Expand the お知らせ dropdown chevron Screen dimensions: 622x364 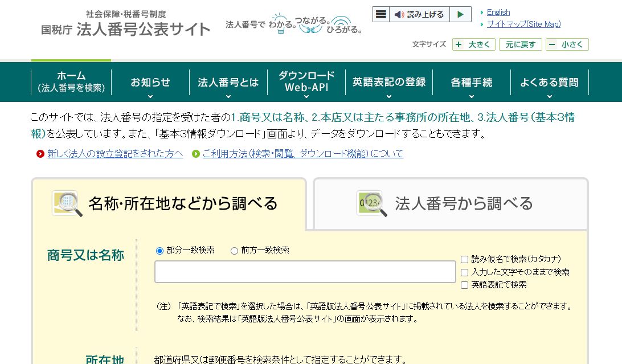pos(150,96)
